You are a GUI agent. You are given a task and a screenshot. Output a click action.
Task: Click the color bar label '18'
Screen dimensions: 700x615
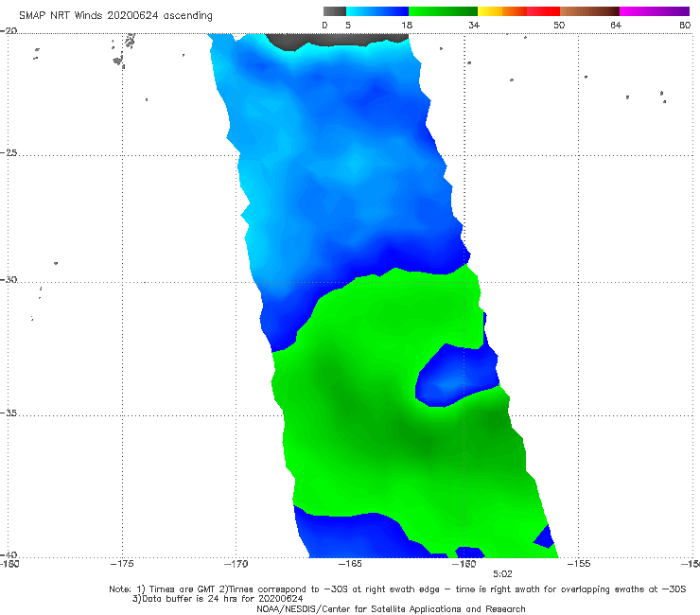(407, 26)
